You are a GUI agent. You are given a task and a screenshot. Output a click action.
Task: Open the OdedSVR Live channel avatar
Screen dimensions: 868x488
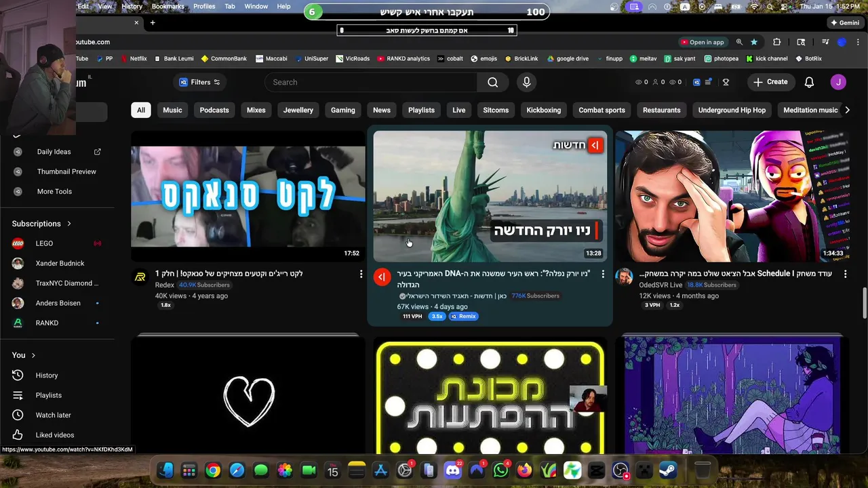(624, 277)
